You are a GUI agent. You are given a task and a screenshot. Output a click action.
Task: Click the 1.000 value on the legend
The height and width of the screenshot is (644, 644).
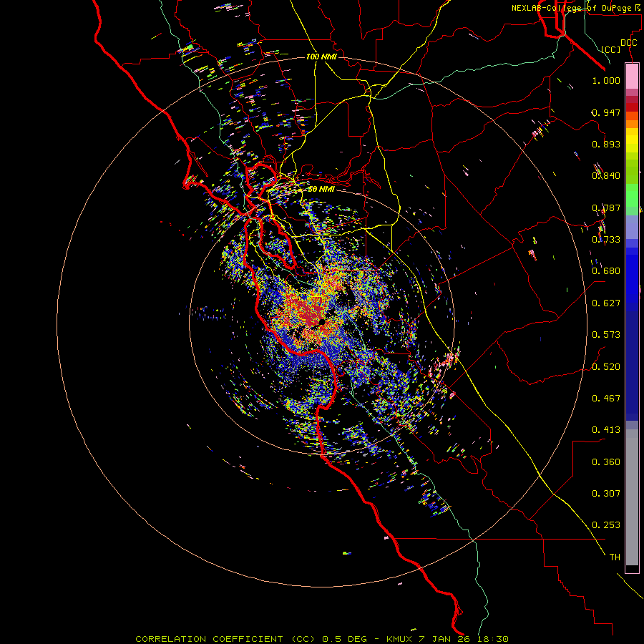point(606,80)
